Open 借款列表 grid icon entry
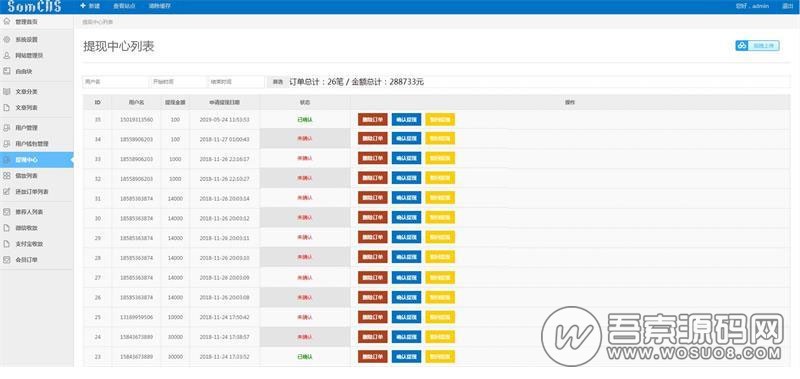The image size is (800, 379). [7, 175]
